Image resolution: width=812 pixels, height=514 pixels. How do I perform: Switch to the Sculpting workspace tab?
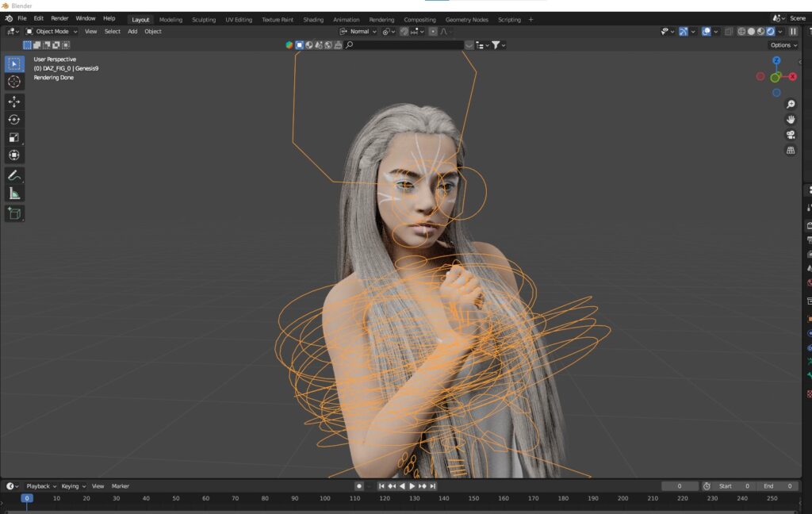(x=204, y=19)
